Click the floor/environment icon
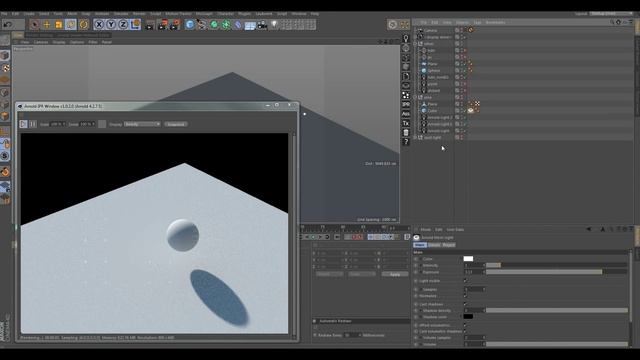This screenshot has height=360, width=640. point(250,25)
